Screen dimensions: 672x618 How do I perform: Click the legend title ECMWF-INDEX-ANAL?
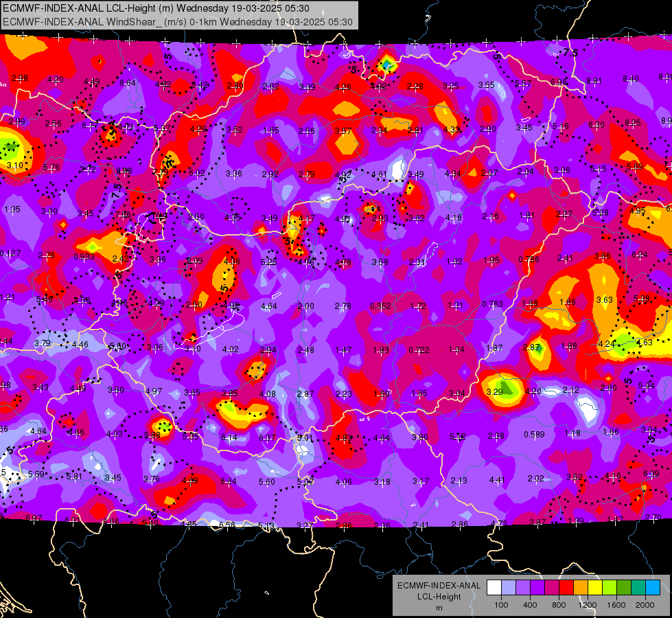click(x=439, y=586)
